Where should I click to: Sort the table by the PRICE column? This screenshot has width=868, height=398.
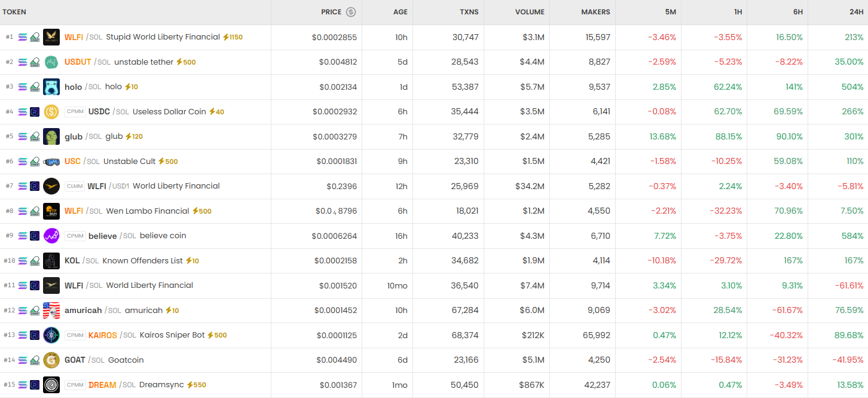point(331,12)
